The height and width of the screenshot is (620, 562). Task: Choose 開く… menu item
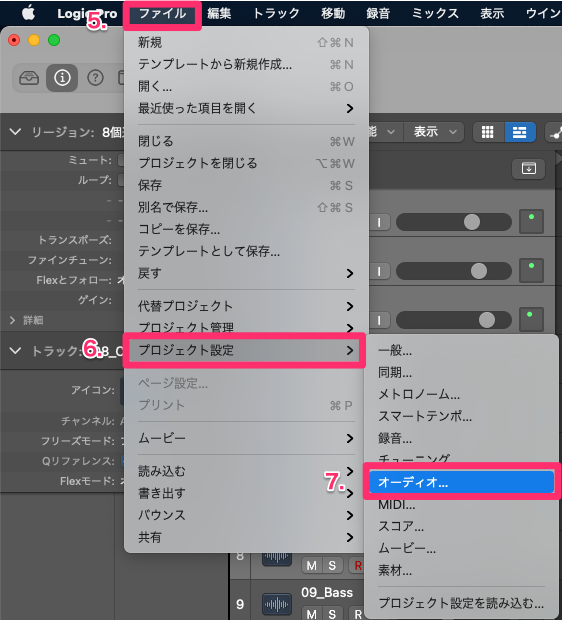[x=246, y=86]
